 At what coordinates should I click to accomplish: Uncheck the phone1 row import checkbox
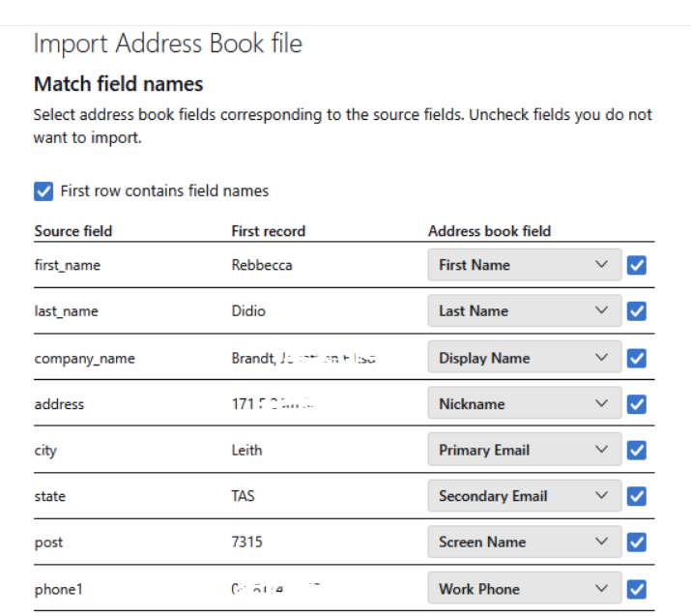coord(636,589)
